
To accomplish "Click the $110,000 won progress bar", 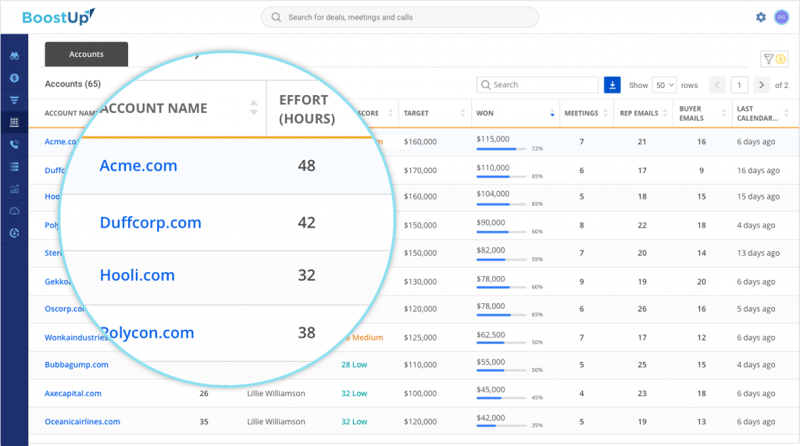I will (501, 177).
